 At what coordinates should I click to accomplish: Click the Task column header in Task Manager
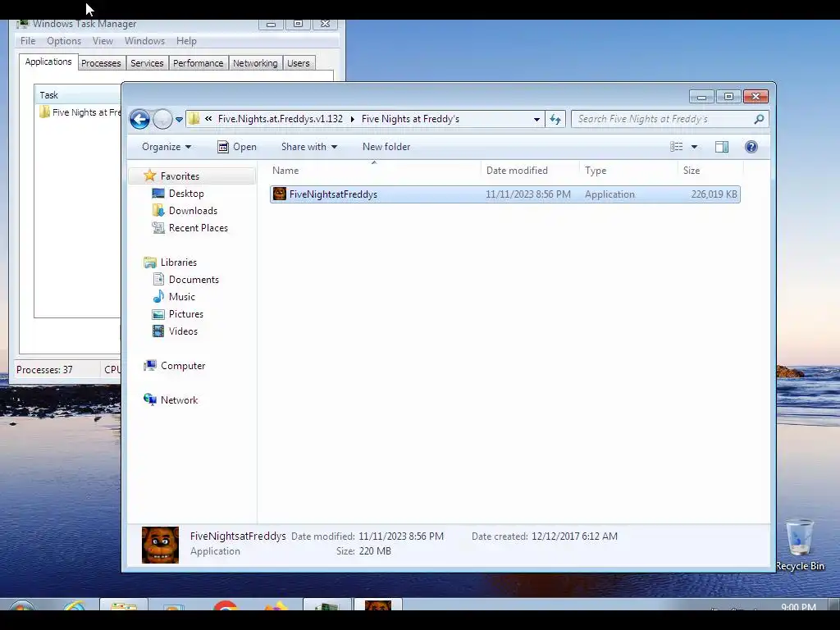click(x=78, y=95)
